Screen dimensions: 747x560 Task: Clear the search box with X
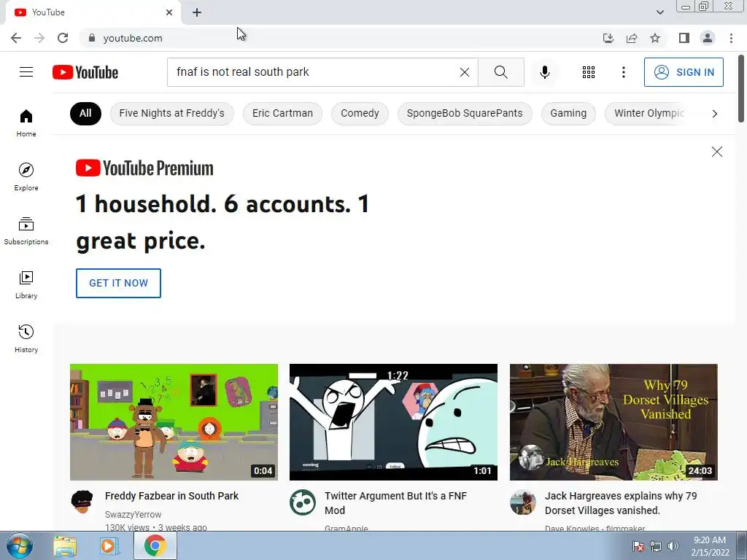click(465, 72)
